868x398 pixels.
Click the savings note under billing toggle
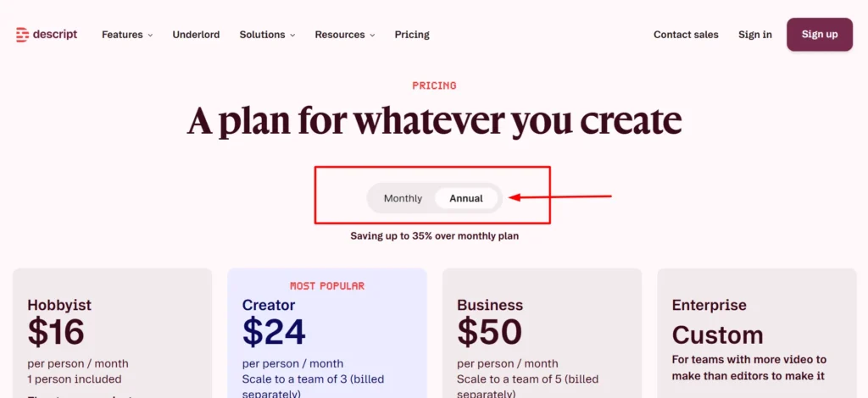[x=435, y=236]
